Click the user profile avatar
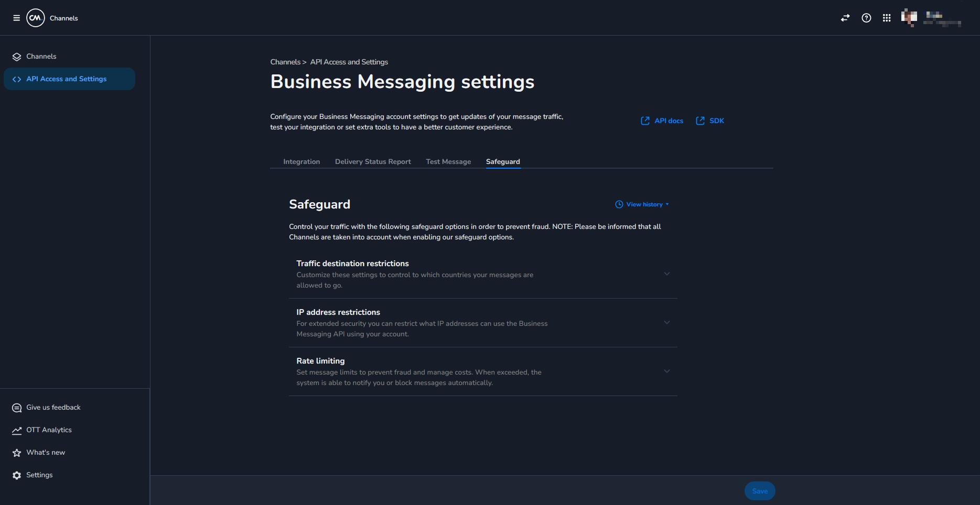Viewport: 980px width, 505px height. point(909,18)
